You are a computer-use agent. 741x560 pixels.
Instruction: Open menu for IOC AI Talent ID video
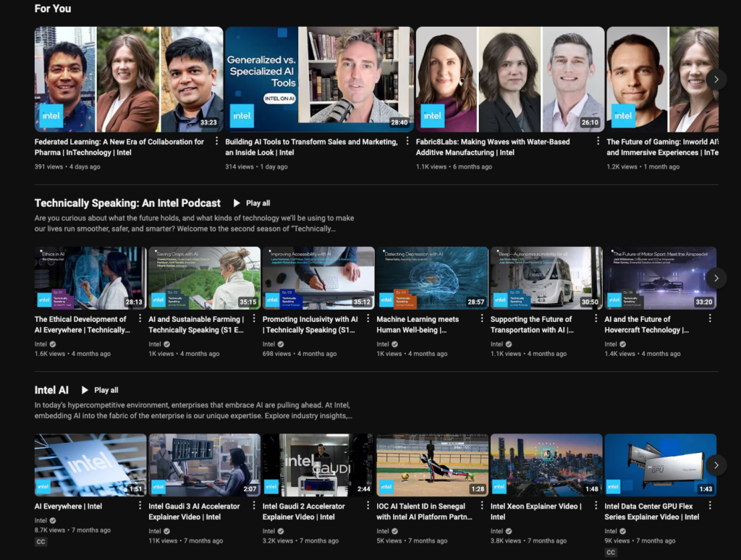(482, 506)
